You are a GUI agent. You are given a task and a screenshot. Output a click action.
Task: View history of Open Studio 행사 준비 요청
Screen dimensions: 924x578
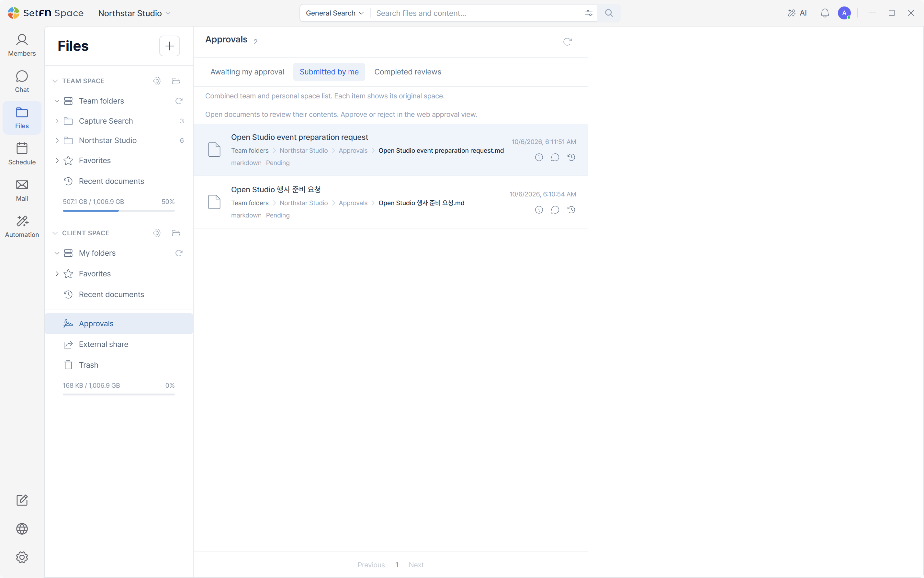click(571, 209)
